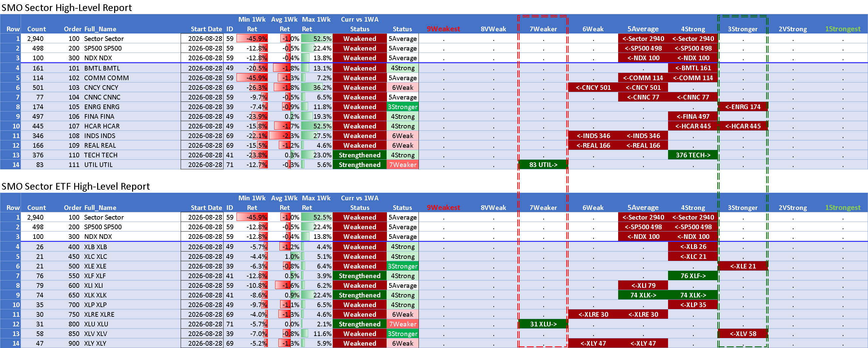The width and height of the screenshot is (868, 348).
Task: Click the "XLF XLF" name cell
Action: point(95,276)
